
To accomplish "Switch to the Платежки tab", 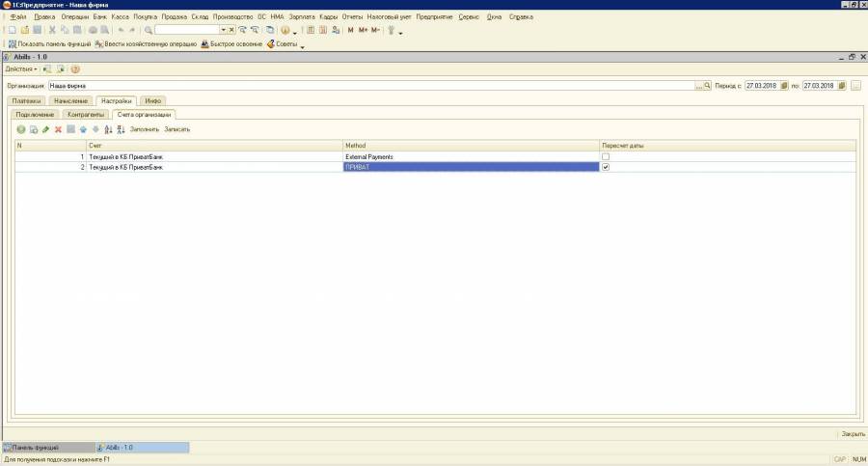I will pyautogui.click(x=27, y=101).
